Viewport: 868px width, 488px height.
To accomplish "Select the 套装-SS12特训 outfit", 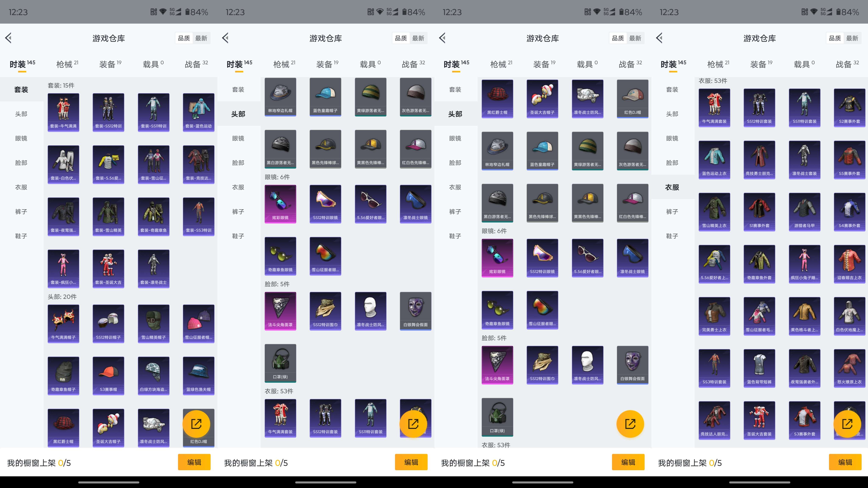I will [x=108, y=112].
